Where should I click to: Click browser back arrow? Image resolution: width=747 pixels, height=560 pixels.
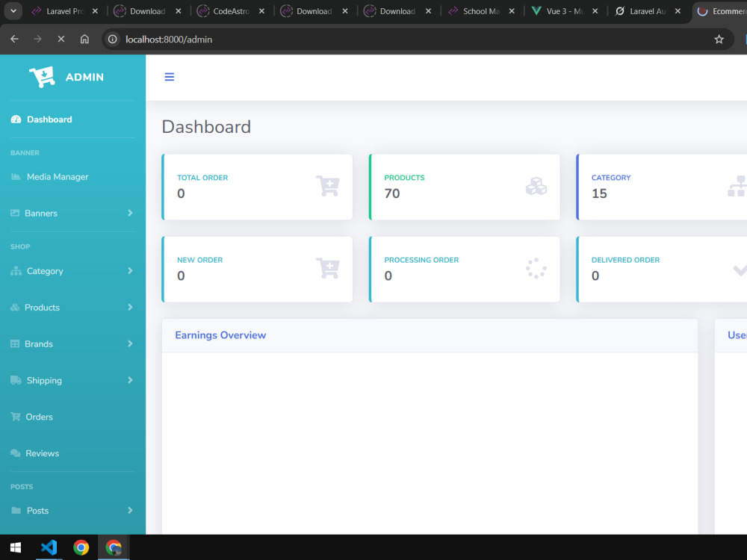pos(14,39)
